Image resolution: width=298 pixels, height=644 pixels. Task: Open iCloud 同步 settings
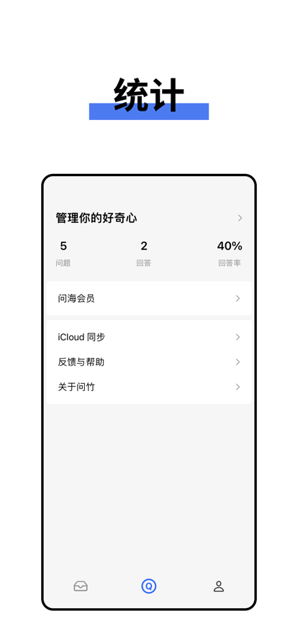click(148, 337)
